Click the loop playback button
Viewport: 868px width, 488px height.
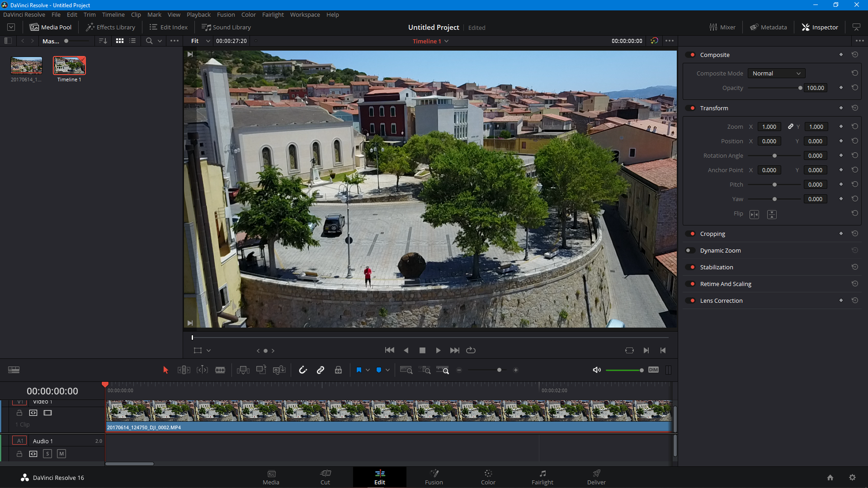coord(471,350)
